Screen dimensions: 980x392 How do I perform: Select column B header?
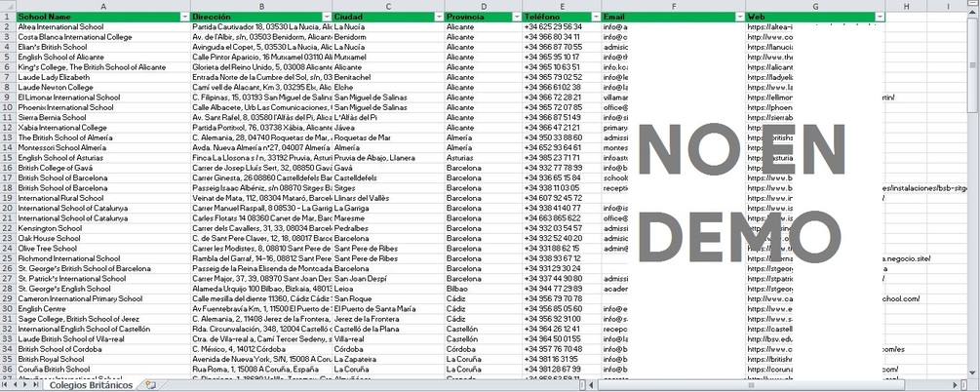[x=261, y=6]
